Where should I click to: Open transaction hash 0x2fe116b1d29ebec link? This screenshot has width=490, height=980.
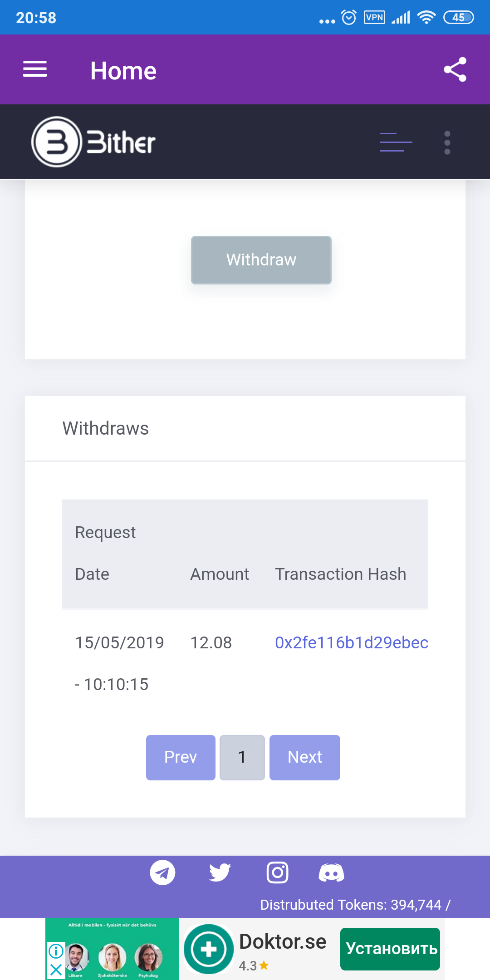[351, 642]
